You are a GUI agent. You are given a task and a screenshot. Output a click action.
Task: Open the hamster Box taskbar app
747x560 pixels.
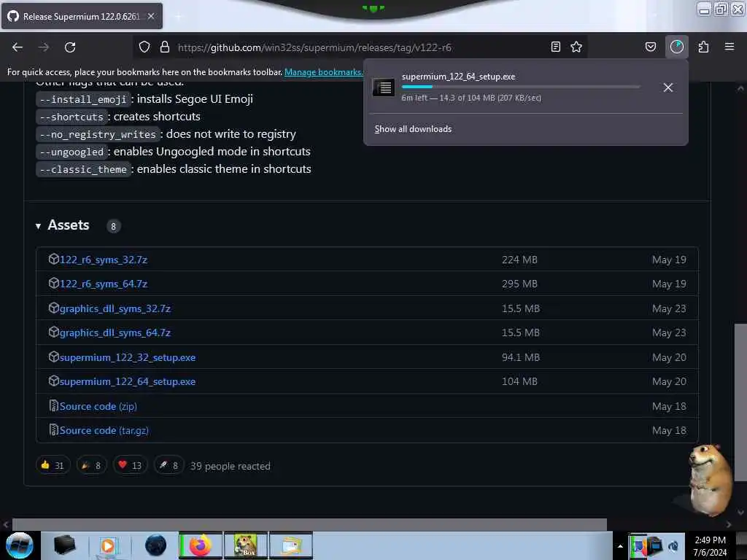coord(246,545)
